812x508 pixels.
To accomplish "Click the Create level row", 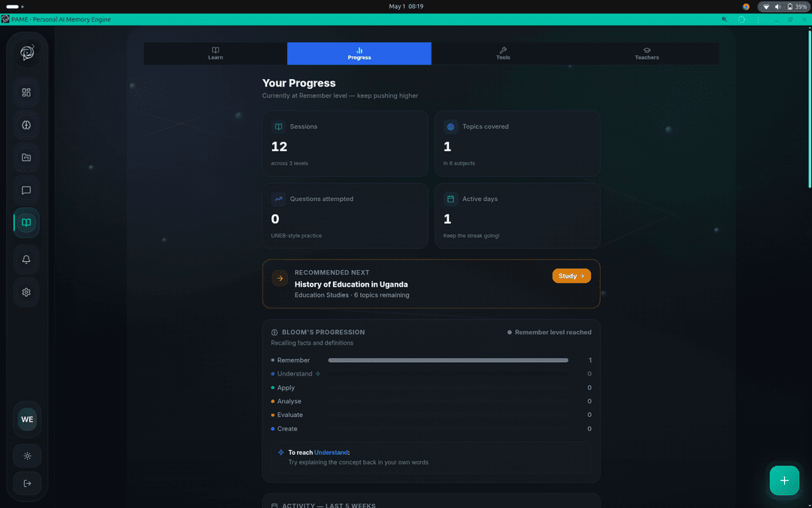I will tap(431, 429).
